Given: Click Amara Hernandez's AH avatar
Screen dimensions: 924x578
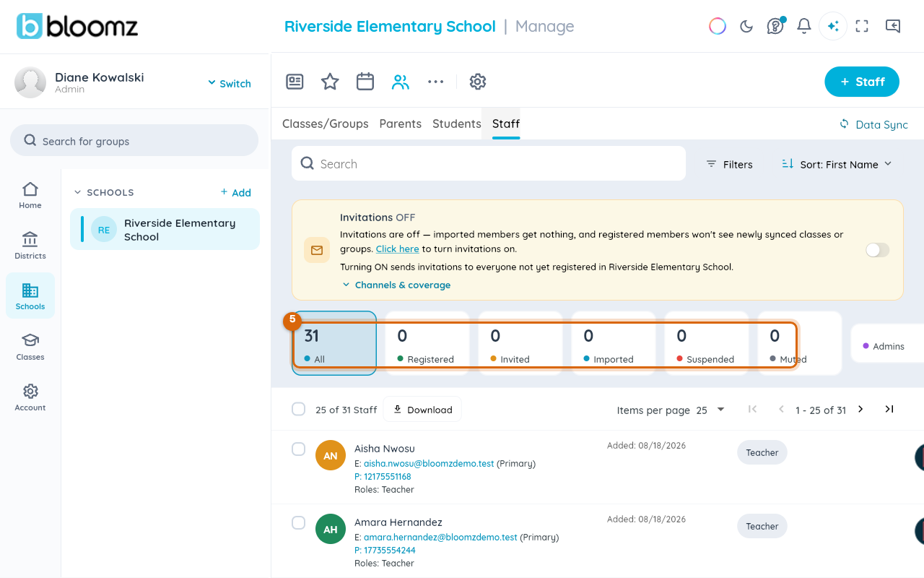Looking at the screenshot, I should click(331, 530).
